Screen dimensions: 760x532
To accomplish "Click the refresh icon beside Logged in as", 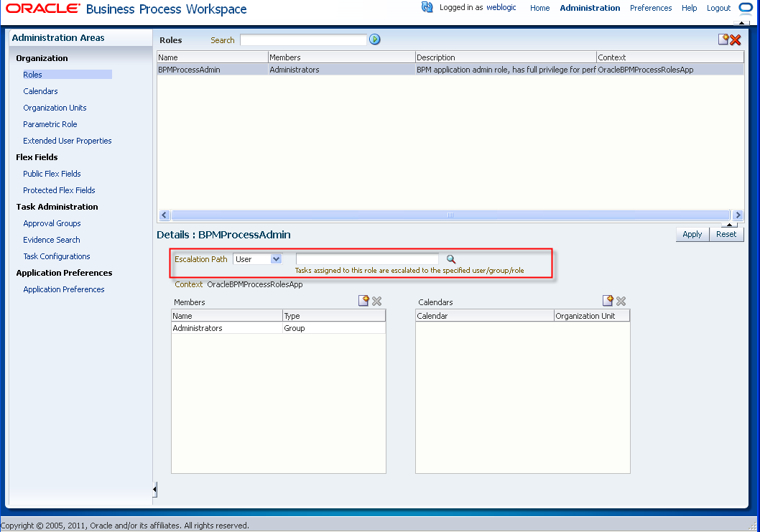I will pyautogui.click(x=427, y=7).
